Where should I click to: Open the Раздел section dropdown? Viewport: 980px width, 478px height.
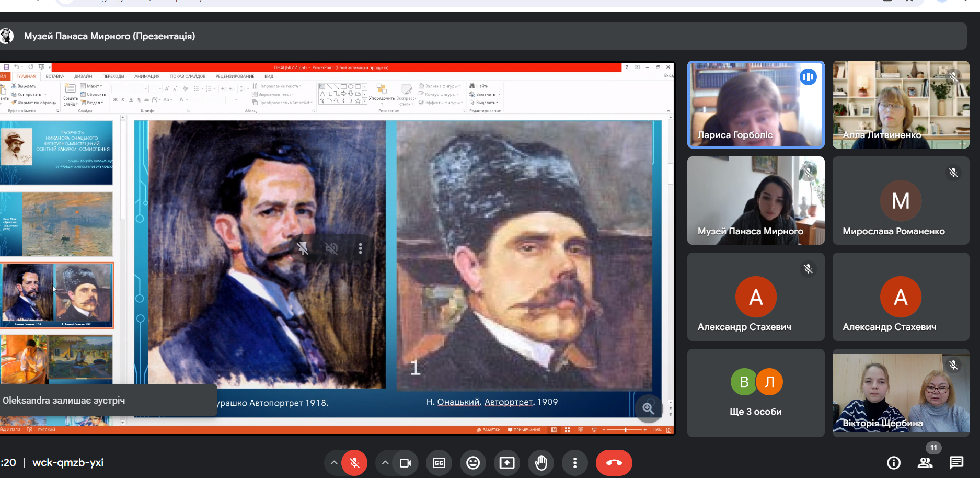[x=93, y=103]
